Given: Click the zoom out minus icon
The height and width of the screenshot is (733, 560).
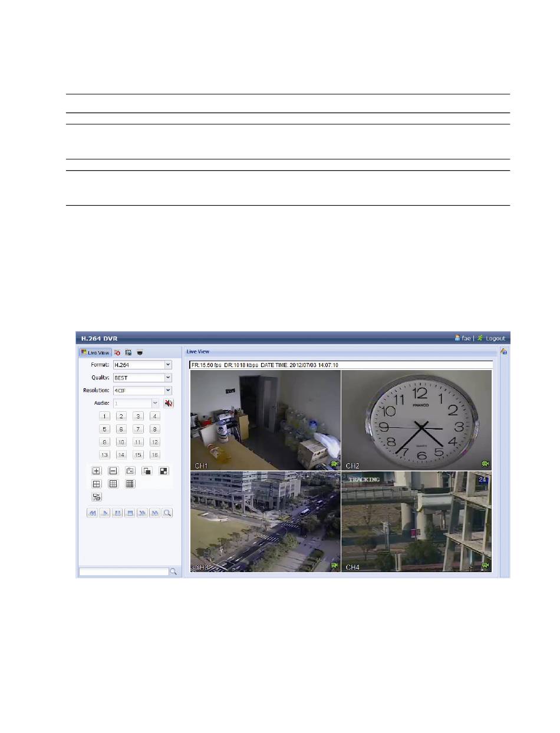Looking at the screenshot, I should point(113,471).
